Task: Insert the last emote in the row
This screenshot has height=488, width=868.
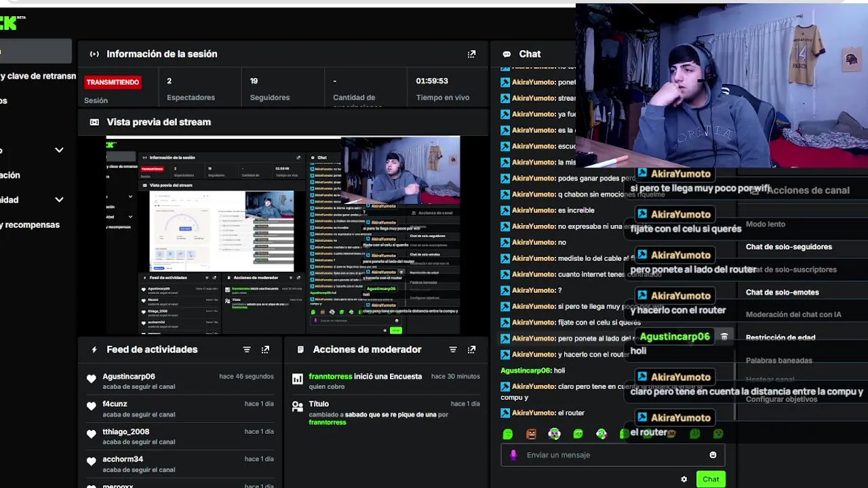Action: pyautogui.click(x=718, y=434)
